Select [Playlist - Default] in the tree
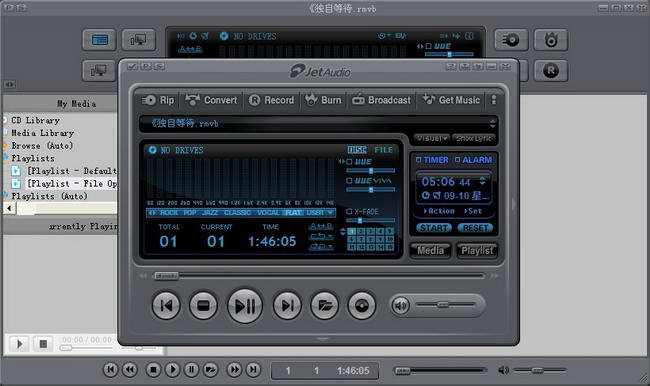 [72, 171]
